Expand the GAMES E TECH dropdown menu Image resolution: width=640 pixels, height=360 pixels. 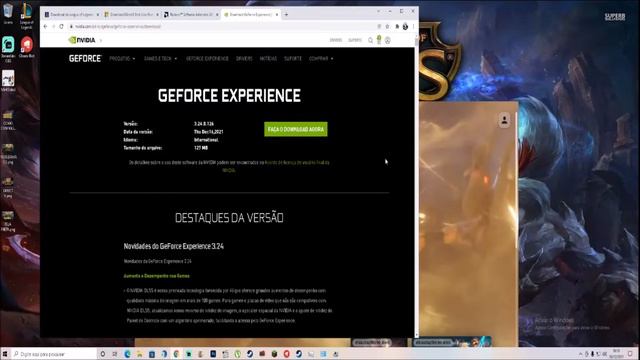point(160,59)
